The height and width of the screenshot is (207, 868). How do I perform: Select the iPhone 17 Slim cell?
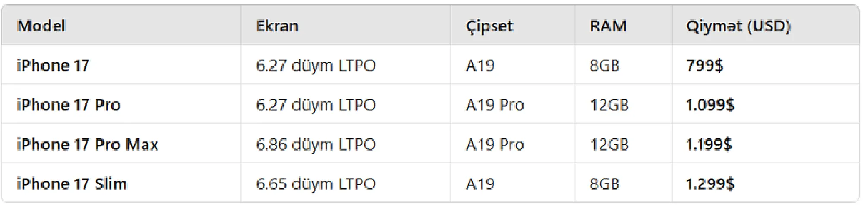coord(72,184)
